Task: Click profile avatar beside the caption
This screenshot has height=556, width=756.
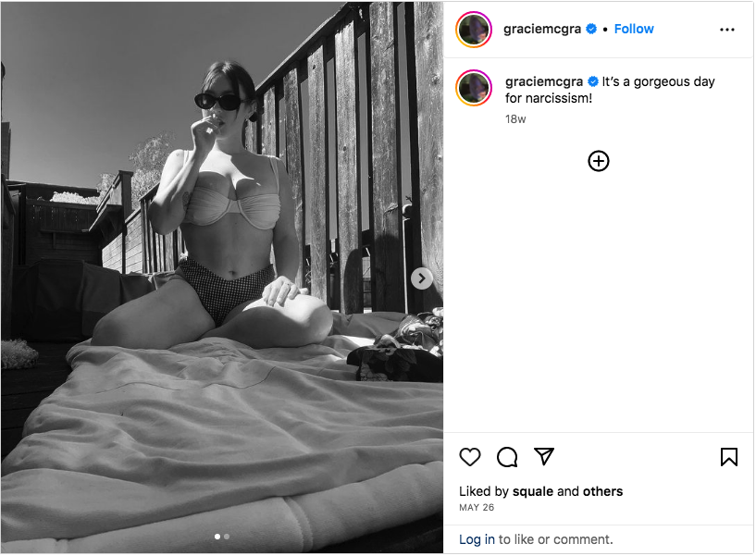Action: (x=474, y=88)
